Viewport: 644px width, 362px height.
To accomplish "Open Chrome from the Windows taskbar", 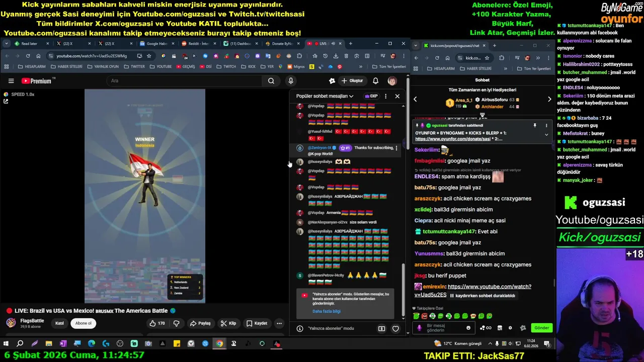I will (219, 344).
